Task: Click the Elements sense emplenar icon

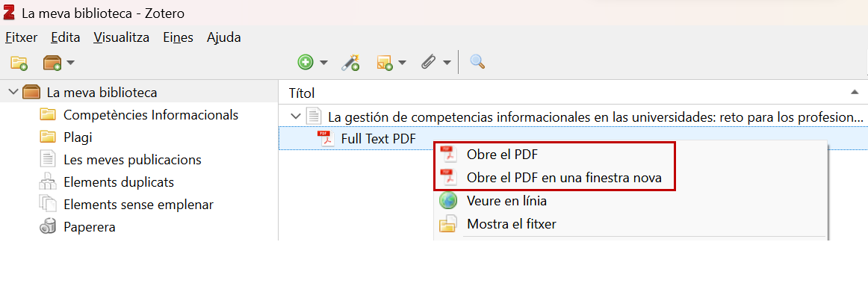Action: 48,204
